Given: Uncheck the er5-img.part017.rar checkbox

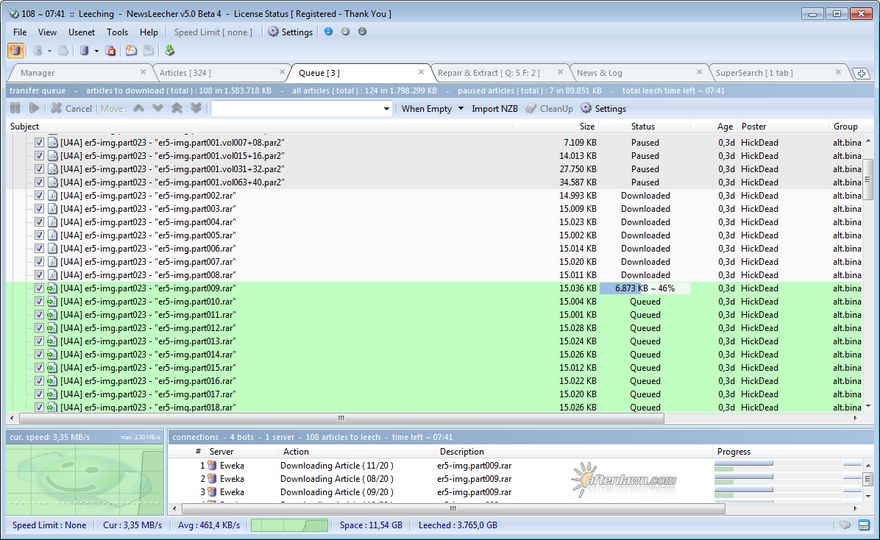Looking at the screenshot, I should pyautogui.click(x=39, y=394).
